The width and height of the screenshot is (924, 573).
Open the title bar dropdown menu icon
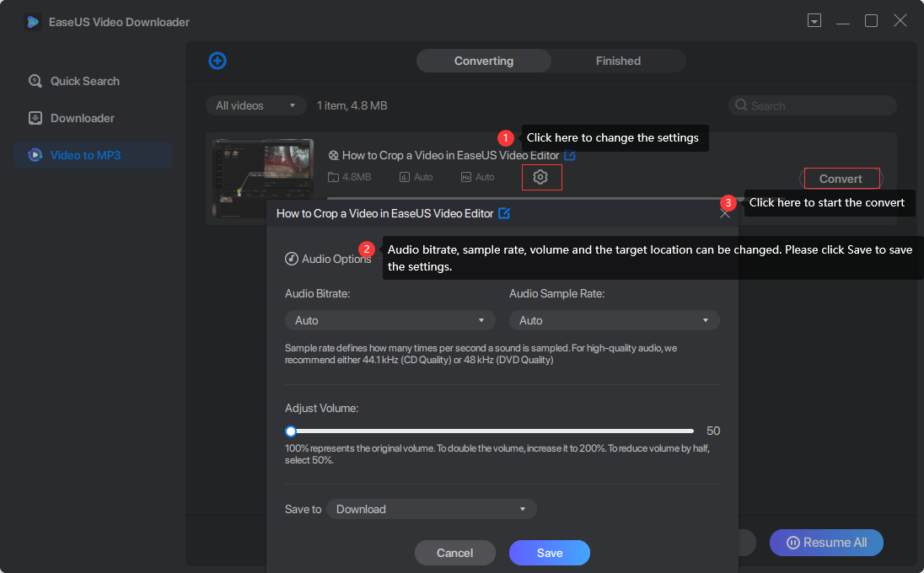click(x=814, y=20)
